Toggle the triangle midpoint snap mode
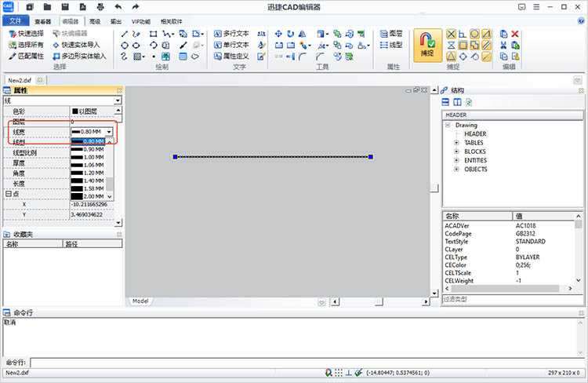588x383 pixels. pos(451,57)
